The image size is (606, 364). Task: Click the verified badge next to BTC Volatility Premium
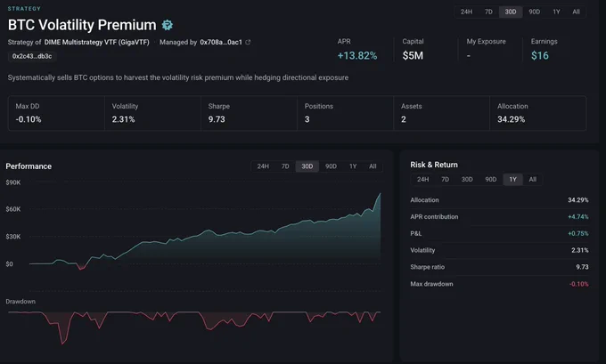pyautogui.click(x=167, y=25)
